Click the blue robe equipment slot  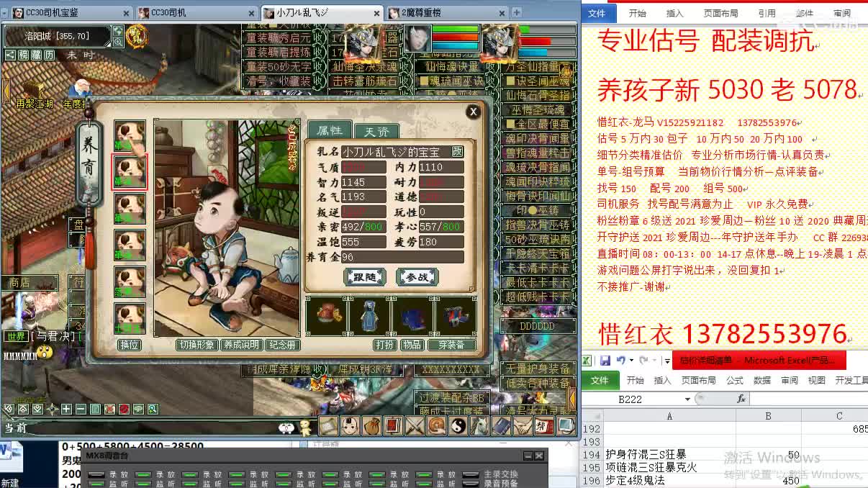[369, 316]
